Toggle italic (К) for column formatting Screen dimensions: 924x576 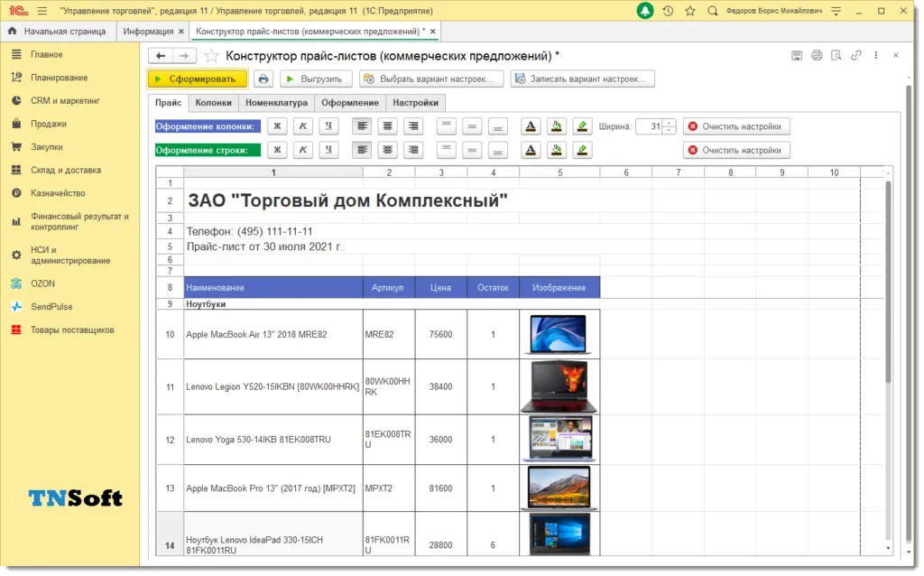pyautogui.click(x=303, y=126)
